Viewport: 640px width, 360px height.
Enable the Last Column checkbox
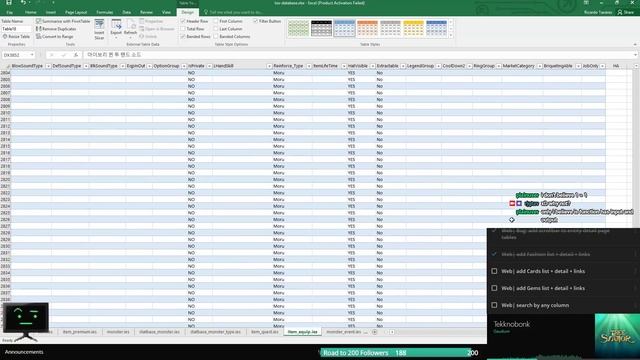[x=216, y=29]
